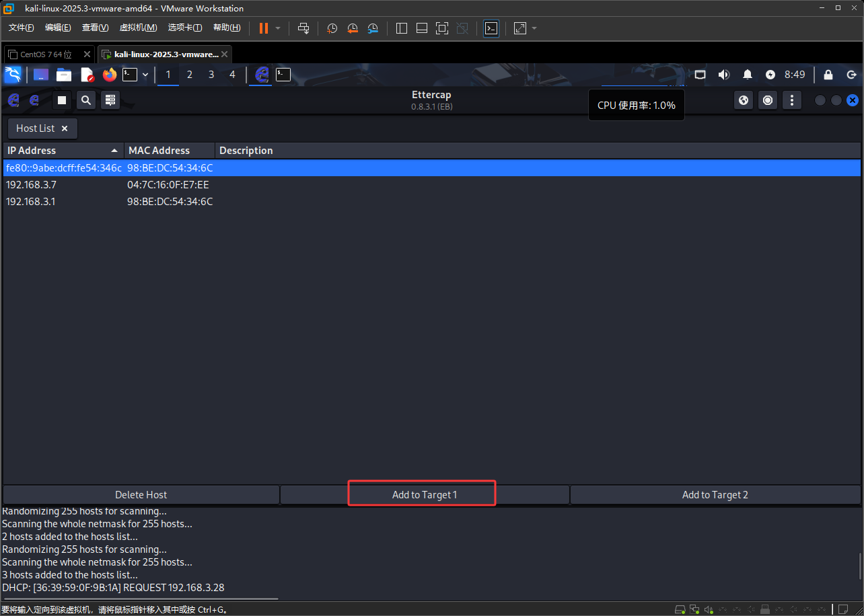864x616 pixels.
Task: Expand the terminal launcher dropdown arrow
Action: click(145, 75)
